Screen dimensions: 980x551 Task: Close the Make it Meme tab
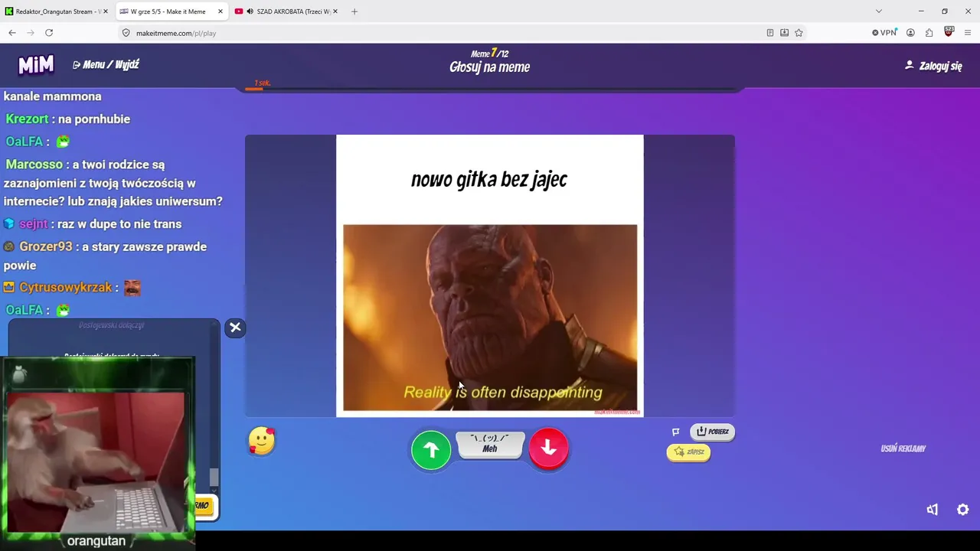(x=220, y=11)
